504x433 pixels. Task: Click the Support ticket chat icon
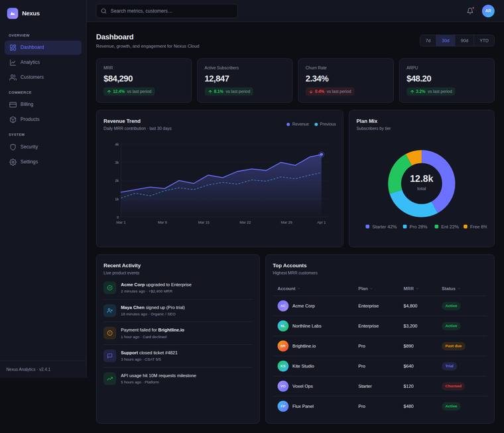coord(109,356)
